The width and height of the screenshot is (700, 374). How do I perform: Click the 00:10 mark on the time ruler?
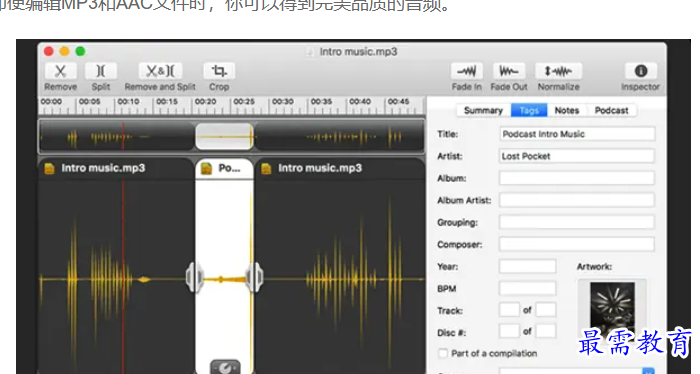[x=128, y=102]
